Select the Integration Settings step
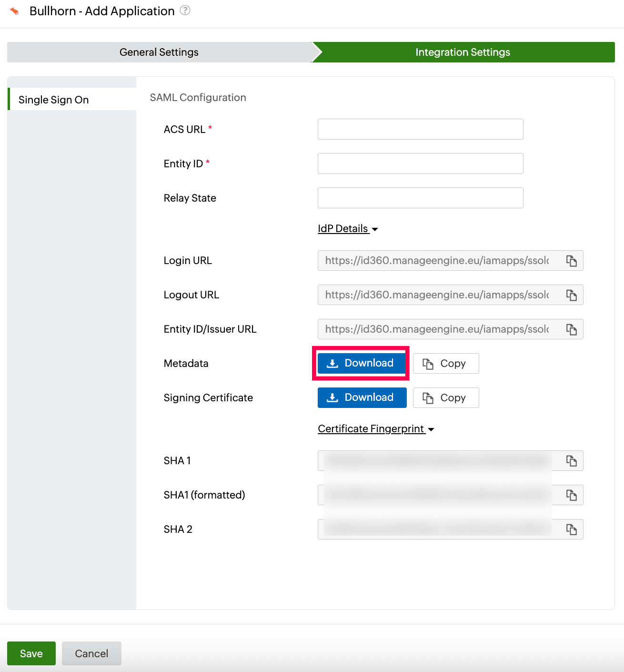 point(463,52)
